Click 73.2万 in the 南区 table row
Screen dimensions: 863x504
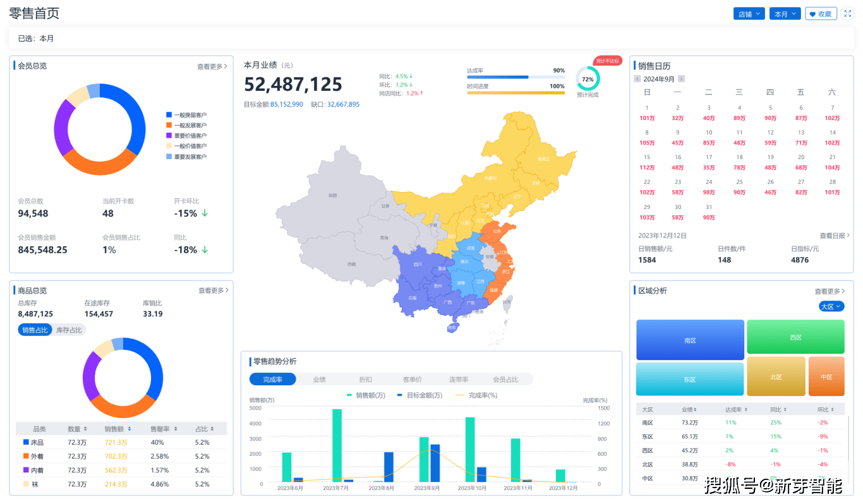tap(690, 423)
